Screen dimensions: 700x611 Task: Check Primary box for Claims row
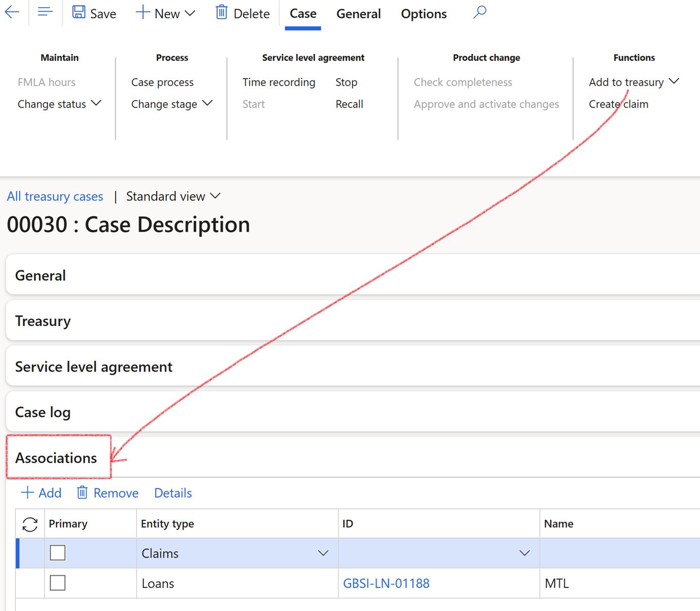pyautogui.click(x=58, y=553)
